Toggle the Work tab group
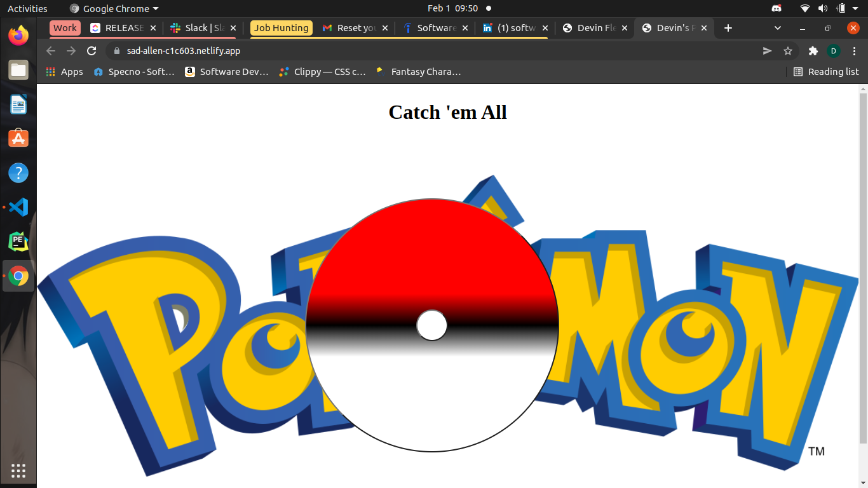The image size is (868, 488). tap(65, 28)
